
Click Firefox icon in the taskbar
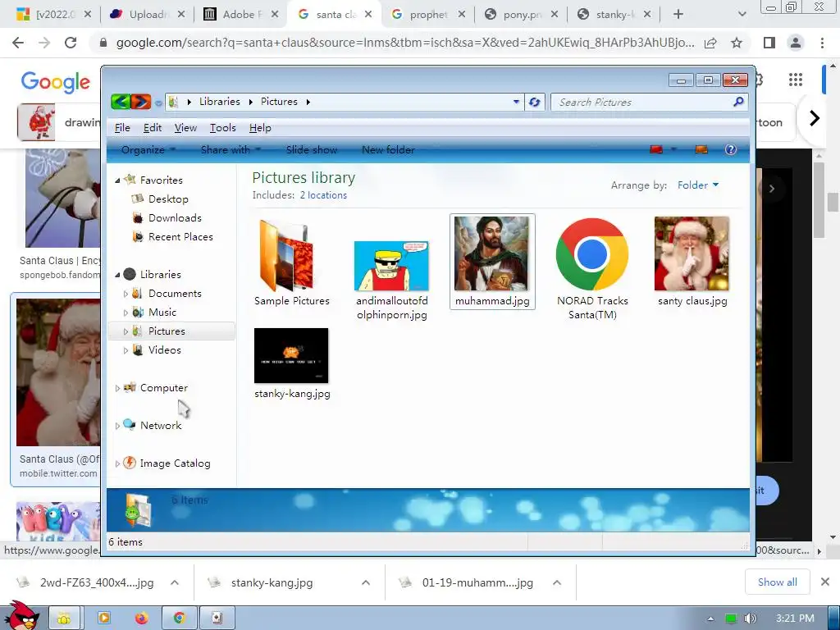tap(141, 619)
